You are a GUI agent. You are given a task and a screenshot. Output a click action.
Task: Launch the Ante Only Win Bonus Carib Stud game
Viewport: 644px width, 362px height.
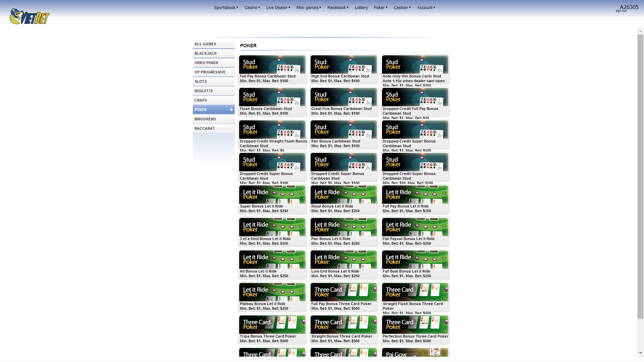pyautogui.click(x=415, y=65)
